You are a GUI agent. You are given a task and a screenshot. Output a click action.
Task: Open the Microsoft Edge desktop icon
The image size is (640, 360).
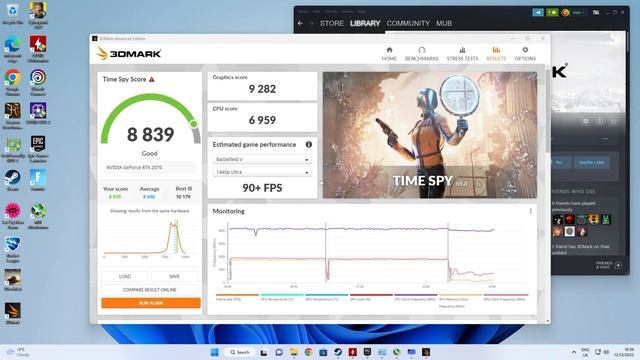pyautogui.click(x=13, y=49)
